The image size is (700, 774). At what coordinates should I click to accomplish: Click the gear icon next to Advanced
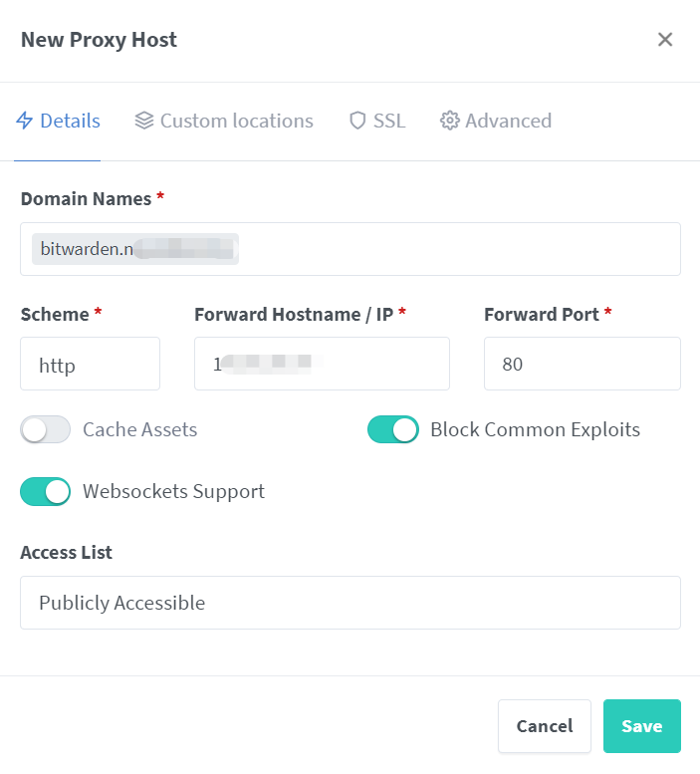pyautogui.click(x=449, y=121)
